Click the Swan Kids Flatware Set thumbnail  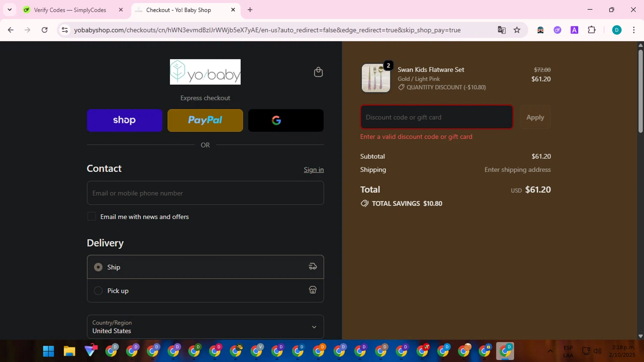tap(376, 78)
